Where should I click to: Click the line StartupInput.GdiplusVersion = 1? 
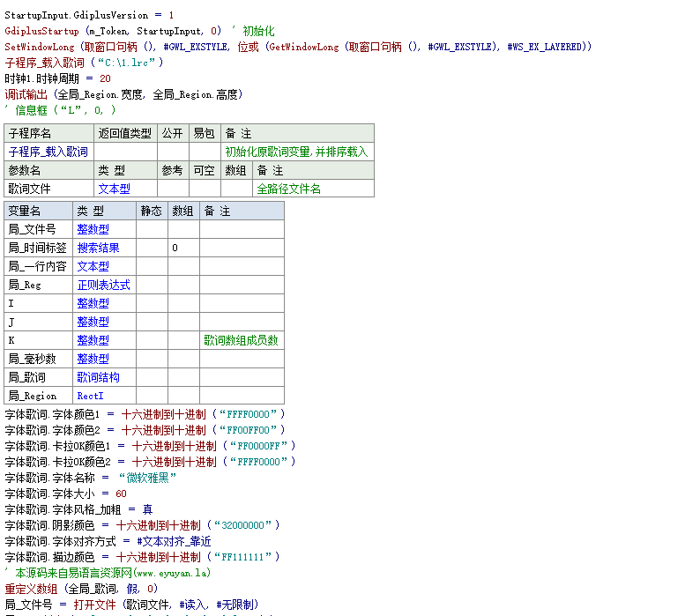click(89, 15)
